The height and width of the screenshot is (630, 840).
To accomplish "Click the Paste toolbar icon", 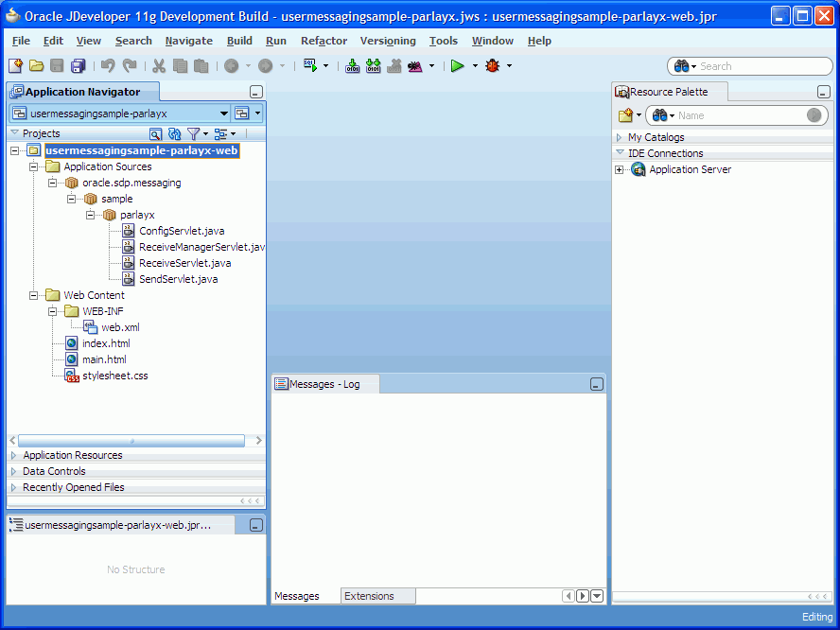I will (201, 66).
